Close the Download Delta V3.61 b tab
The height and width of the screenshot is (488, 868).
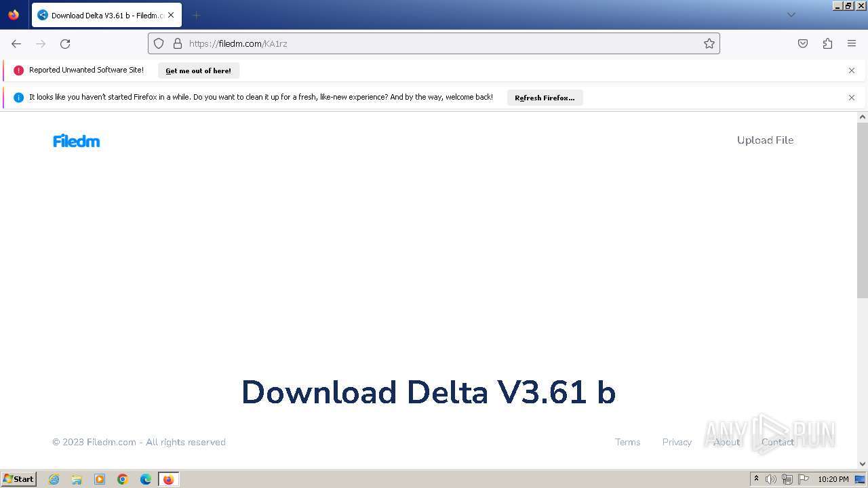click(171, 15)
